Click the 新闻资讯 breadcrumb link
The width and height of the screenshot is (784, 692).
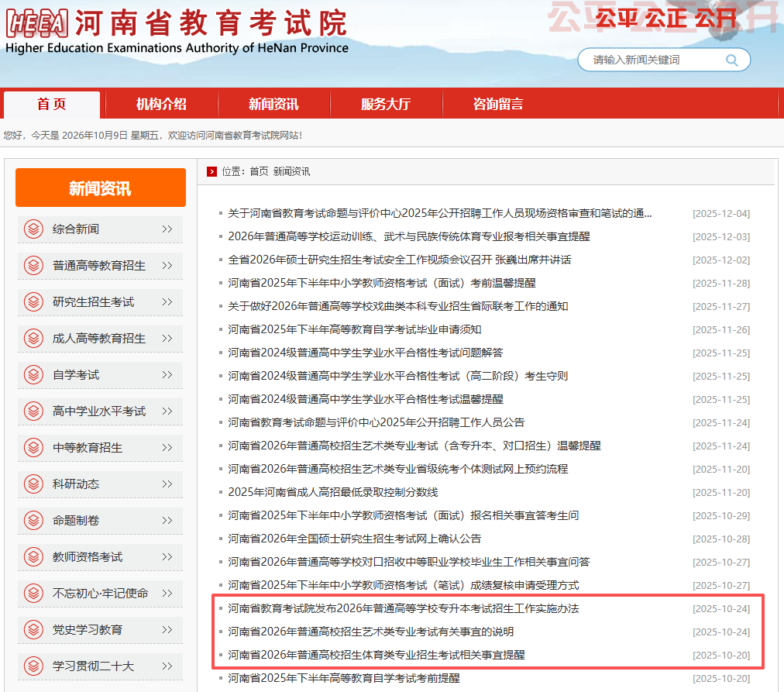pyautogui.click(x=291, y=171)
